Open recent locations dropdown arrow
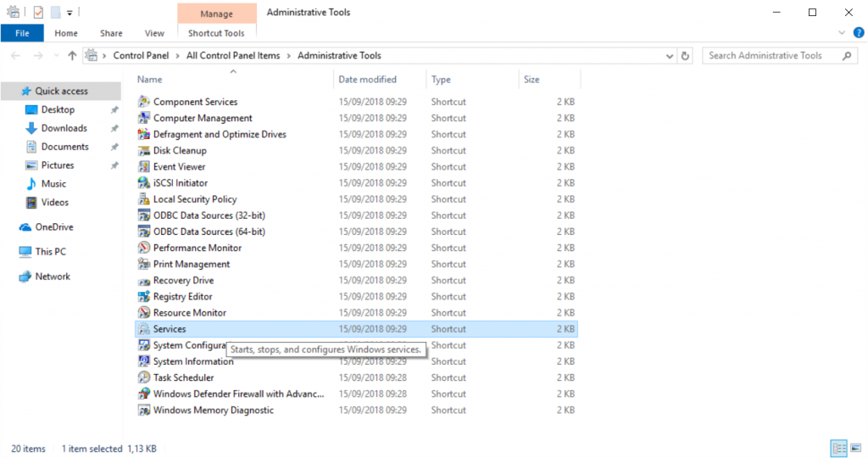 click(x=56, y=55)
